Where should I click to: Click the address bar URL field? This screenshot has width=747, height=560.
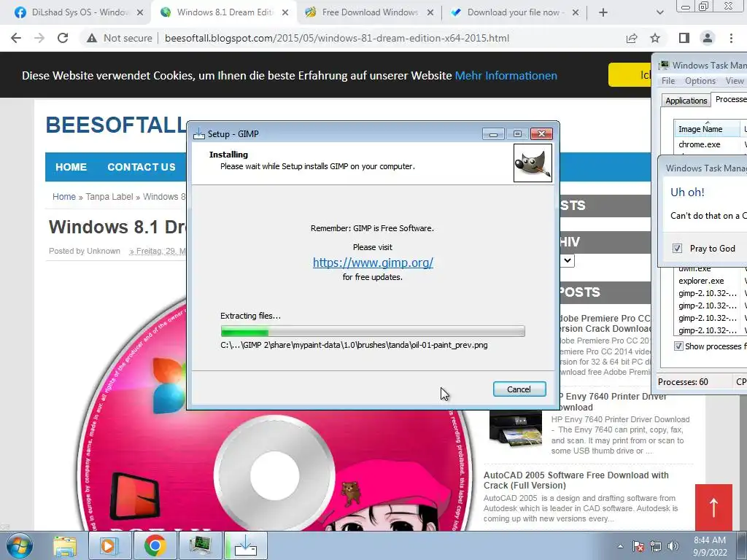[337, 38]
